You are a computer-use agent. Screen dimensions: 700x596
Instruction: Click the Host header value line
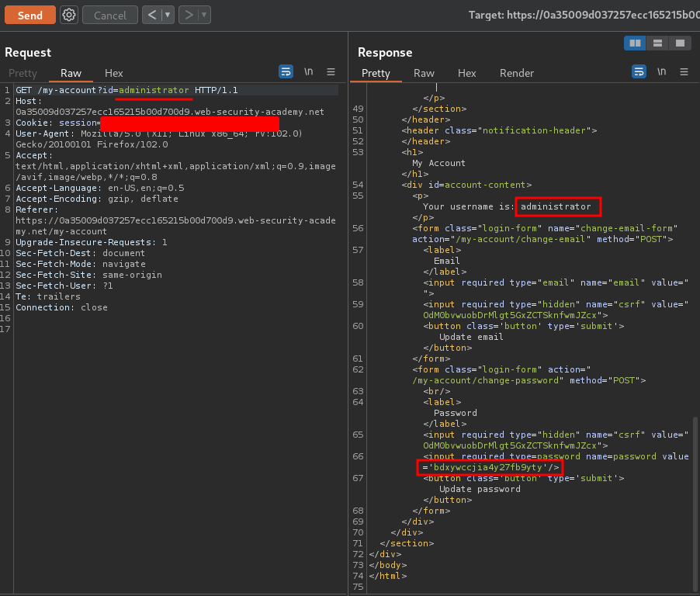(x=170, y=112)
